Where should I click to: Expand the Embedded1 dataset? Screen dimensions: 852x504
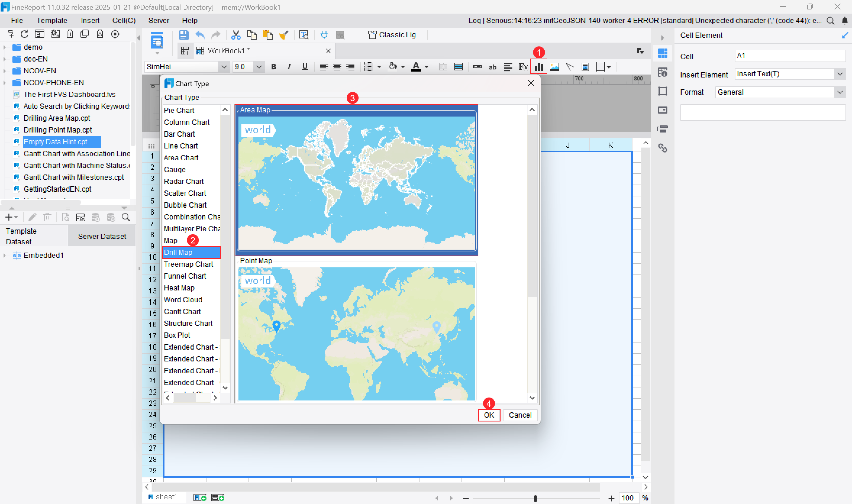point(5,255)
